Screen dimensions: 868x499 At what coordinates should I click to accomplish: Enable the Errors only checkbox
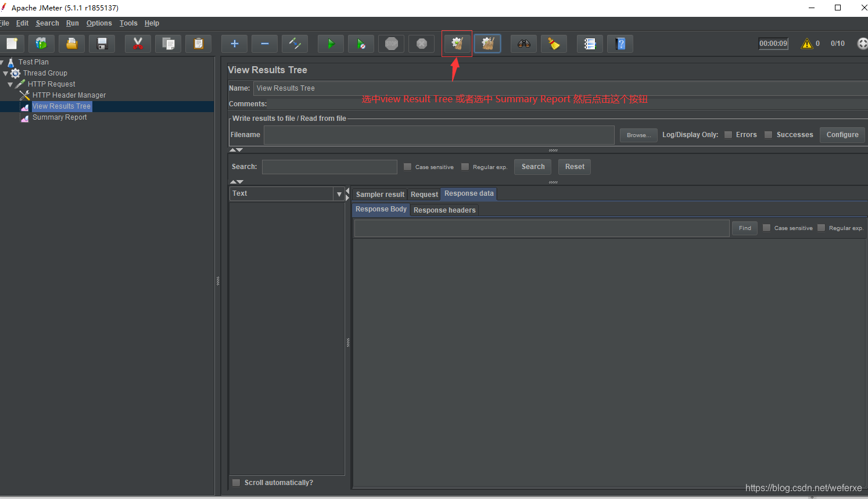click(728, 135)
